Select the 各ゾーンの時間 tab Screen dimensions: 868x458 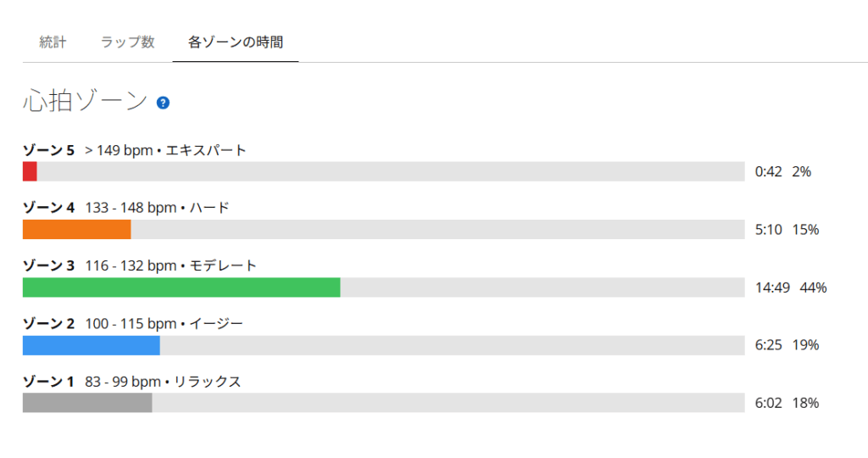pos(236,42)
